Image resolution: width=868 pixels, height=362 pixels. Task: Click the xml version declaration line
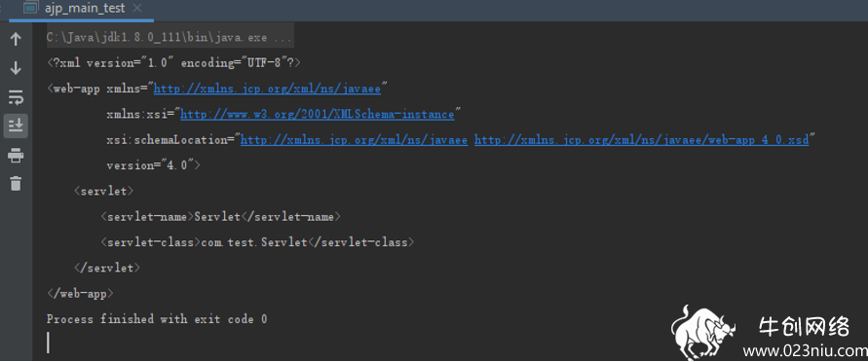pyautogui.click(x=173, y=63)
